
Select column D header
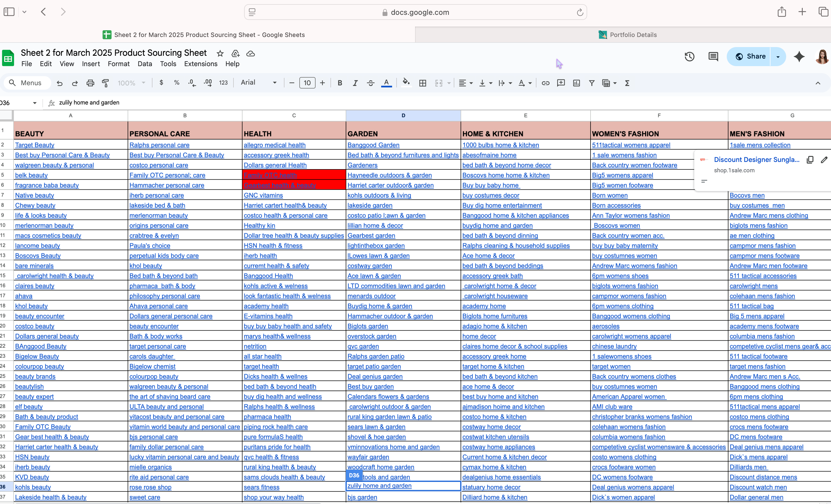[403, 115]
